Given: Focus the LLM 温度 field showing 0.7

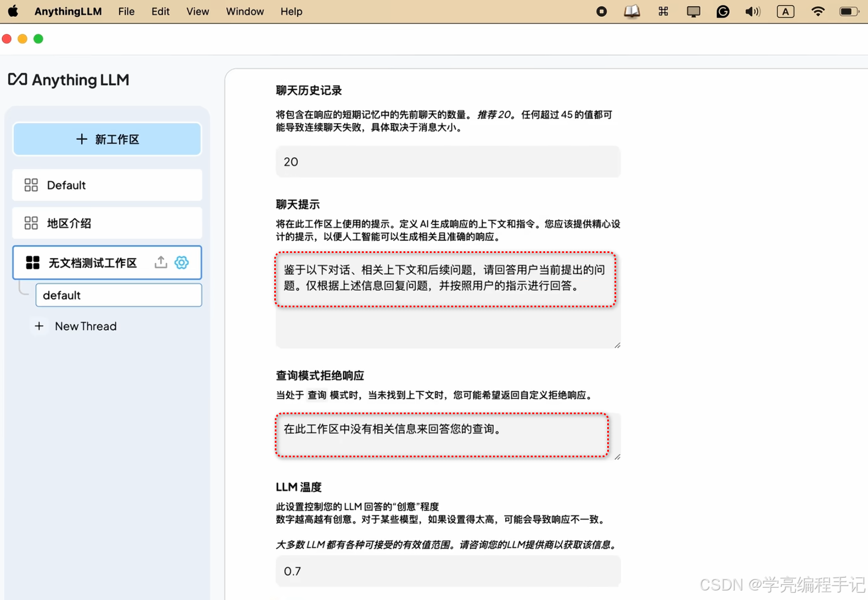Looking at the screenshot, I should pyautogui.click(x=448, y=571).
